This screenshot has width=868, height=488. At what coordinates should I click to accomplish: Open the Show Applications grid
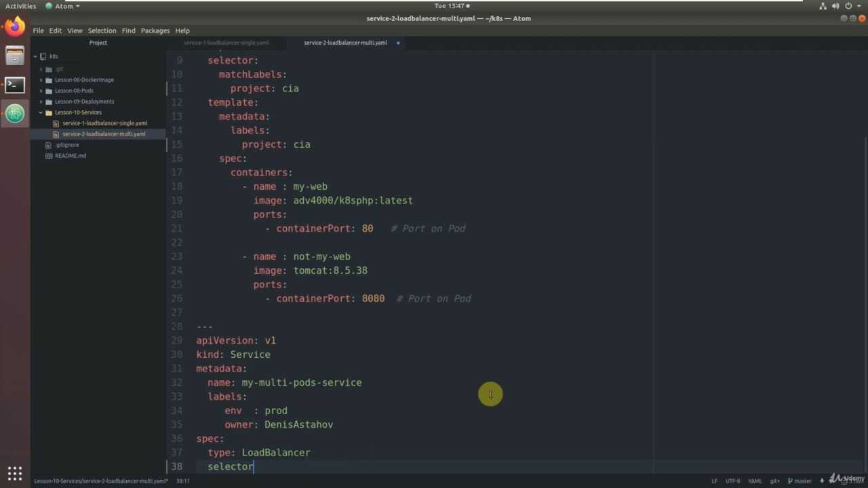15,473
